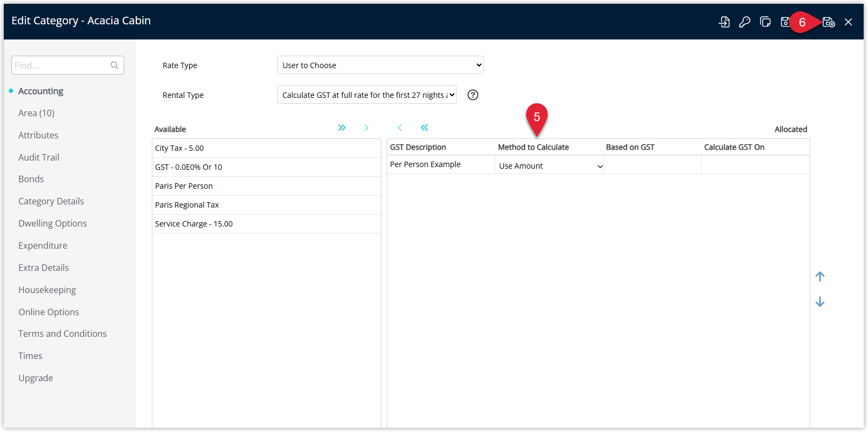The height and width of the screenshot is (432, 868).
Task: Click the Based on GST column header
Action: [x=630, y=147]
